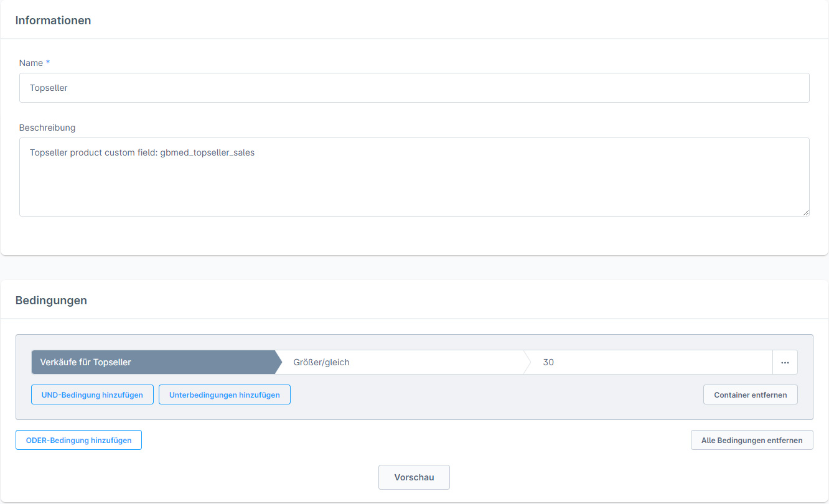
Task: Click the 'Name *' field label
Action: click(x=34, y=63)
